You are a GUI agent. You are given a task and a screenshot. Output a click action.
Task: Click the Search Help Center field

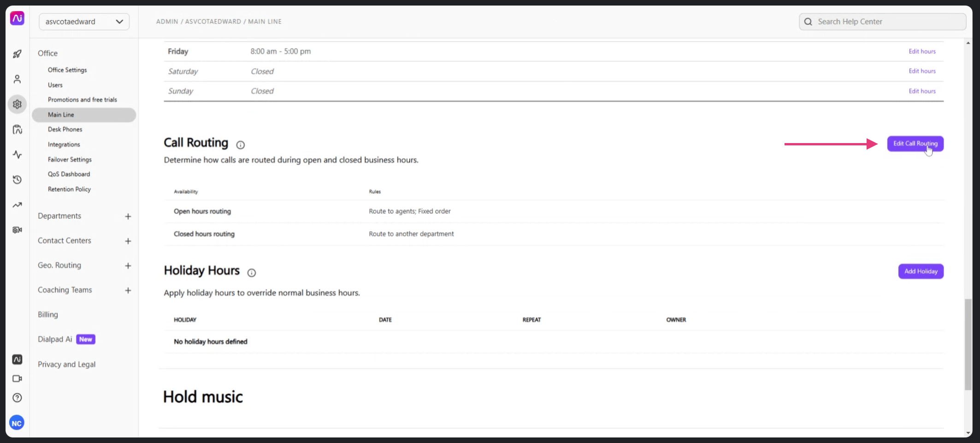(x=882, y=22)
